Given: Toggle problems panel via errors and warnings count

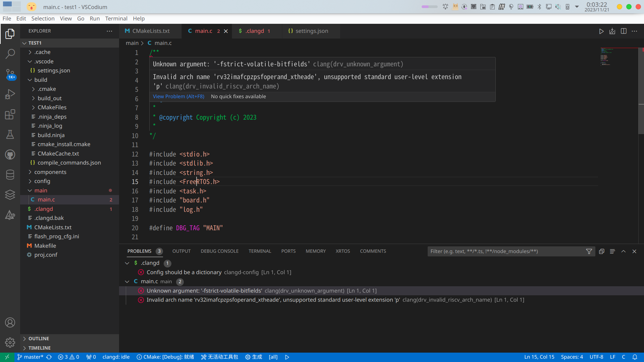Looking at the screenshot, I should tap(68, 357).
